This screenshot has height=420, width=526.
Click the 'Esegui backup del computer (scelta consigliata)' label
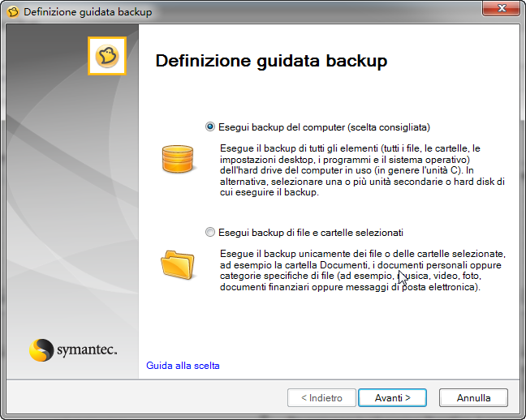[x=323, y=127]
